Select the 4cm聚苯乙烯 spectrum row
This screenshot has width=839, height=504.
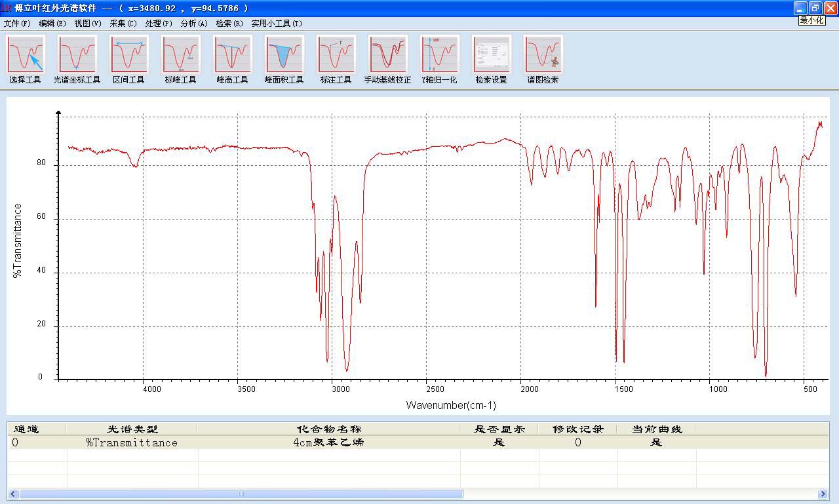click(328, 442)
